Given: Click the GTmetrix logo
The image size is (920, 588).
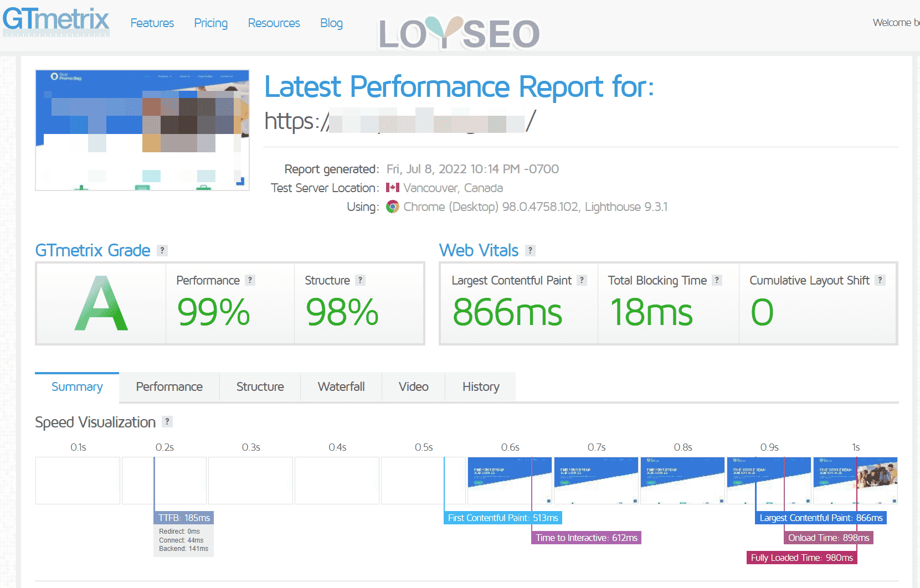Looking at the screenshot, I should 56,21.
